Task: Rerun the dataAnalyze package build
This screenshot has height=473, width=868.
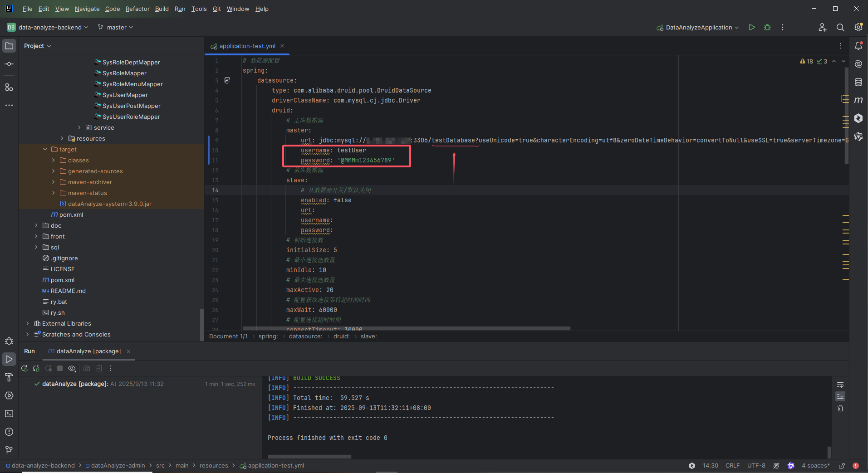Action: 25,368
